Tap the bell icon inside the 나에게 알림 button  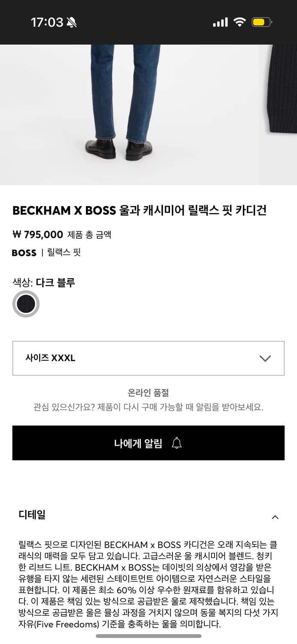(x=176, y=443)
